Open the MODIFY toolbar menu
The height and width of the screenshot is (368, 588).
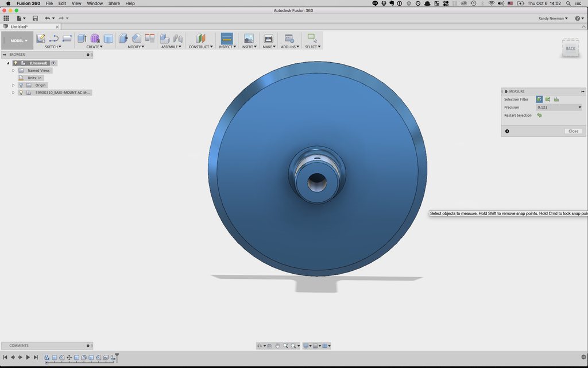136,47
